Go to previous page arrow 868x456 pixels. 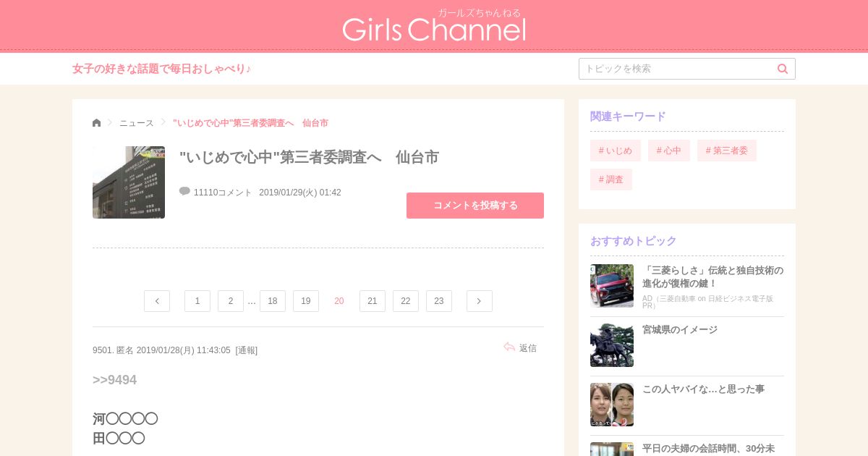[157, 301]
